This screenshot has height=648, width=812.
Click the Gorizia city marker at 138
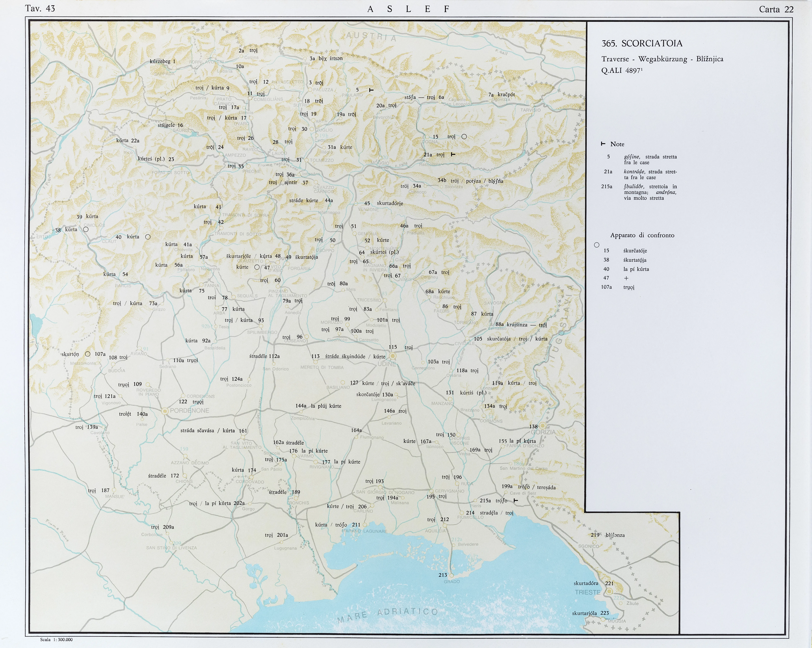tap(543, 426)
